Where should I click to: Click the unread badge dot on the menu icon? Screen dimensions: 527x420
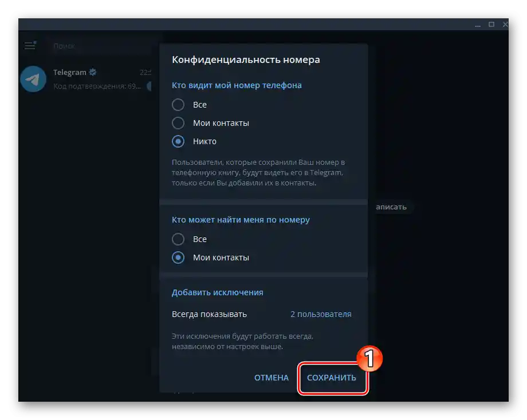pos(36,41)
